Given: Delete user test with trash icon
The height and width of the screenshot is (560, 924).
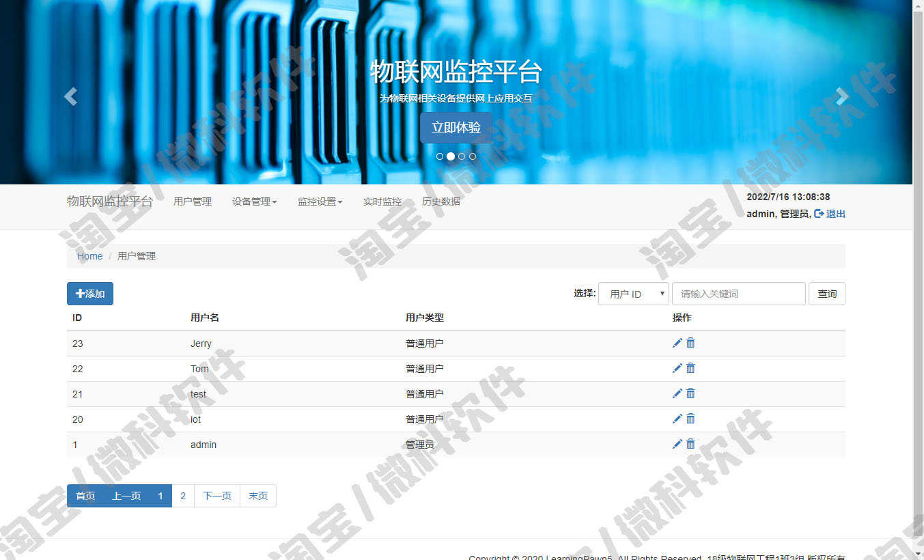Looking at the screenshot, I should tap(690, 393).
